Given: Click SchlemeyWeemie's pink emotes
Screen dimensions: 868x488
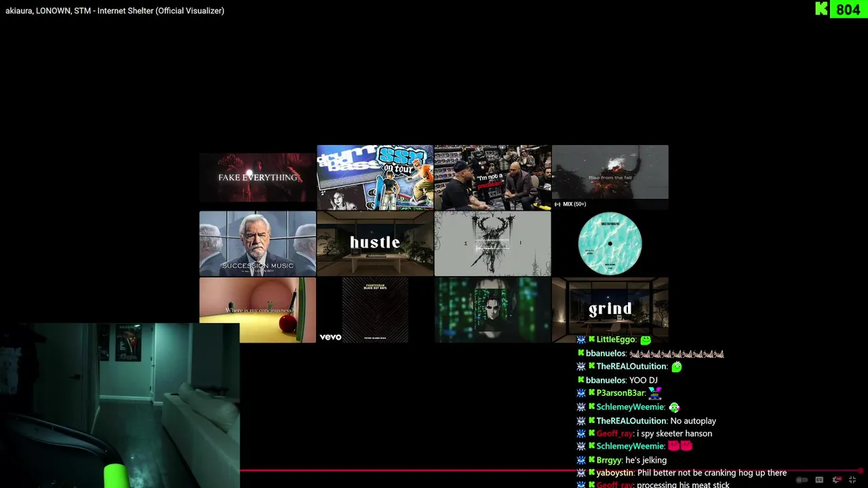Looking at the screenshot, I should point(679,446).
